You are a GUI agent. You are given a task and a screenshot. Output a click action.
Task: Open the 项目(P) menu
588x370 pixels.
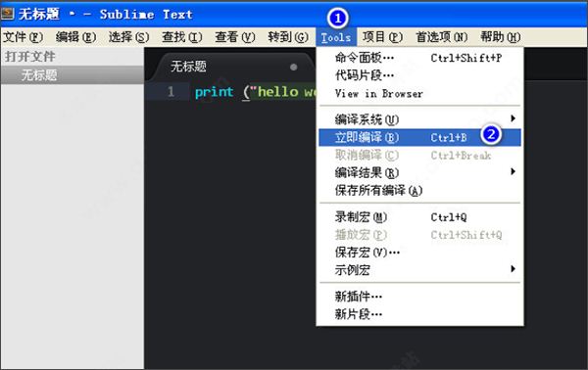382,37
